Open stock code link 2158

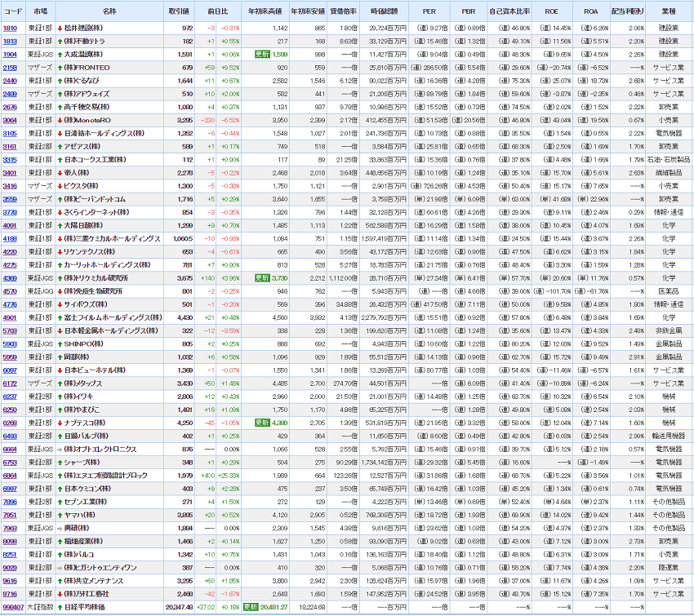tap(10, 68)
